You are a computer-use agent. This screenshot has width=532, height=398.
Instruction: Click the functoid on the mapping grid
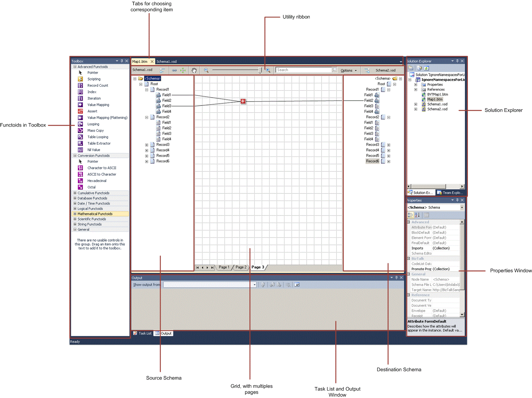(x=243, y=101)
